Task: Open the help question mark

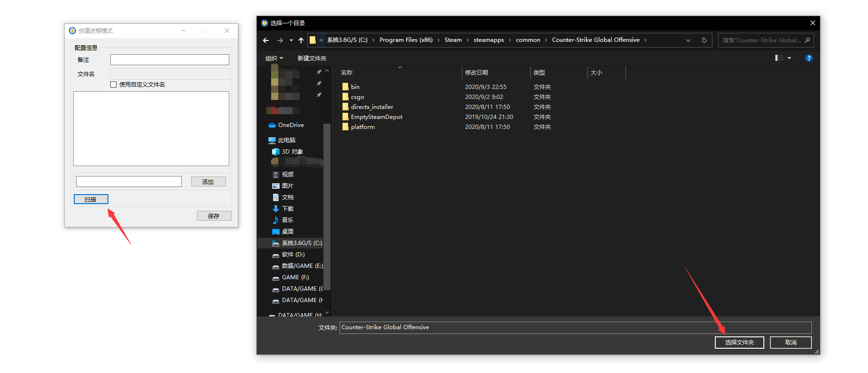Action: [809, 58]
